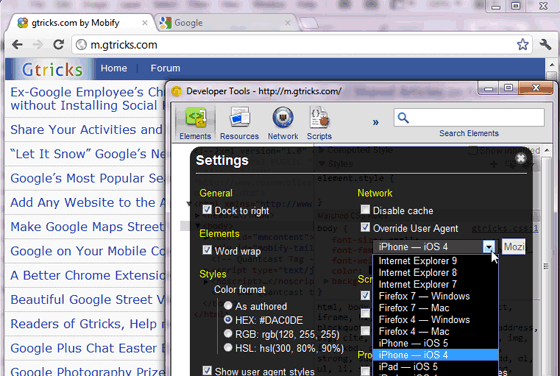This screenshot has height=376, width=560.
Task: Open the Resources panel in Developer Tools
Action: [x=239, y=123]
